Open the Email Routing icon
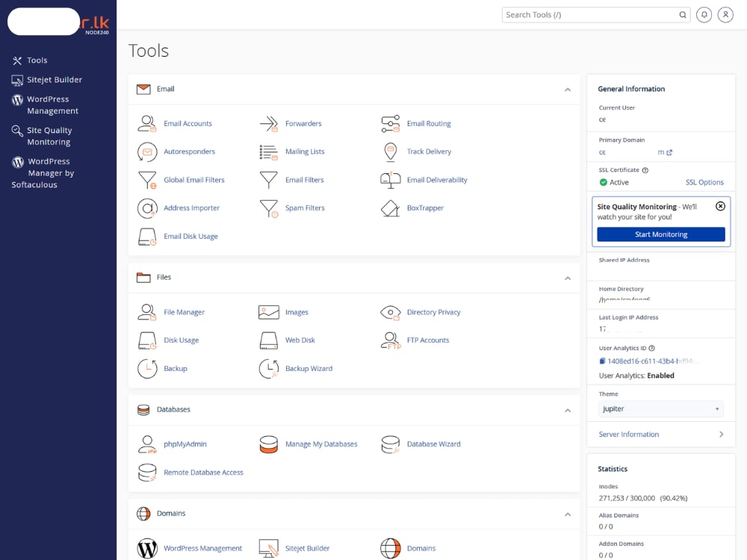Viewport: 747px width, 560px height. point(390,123)
